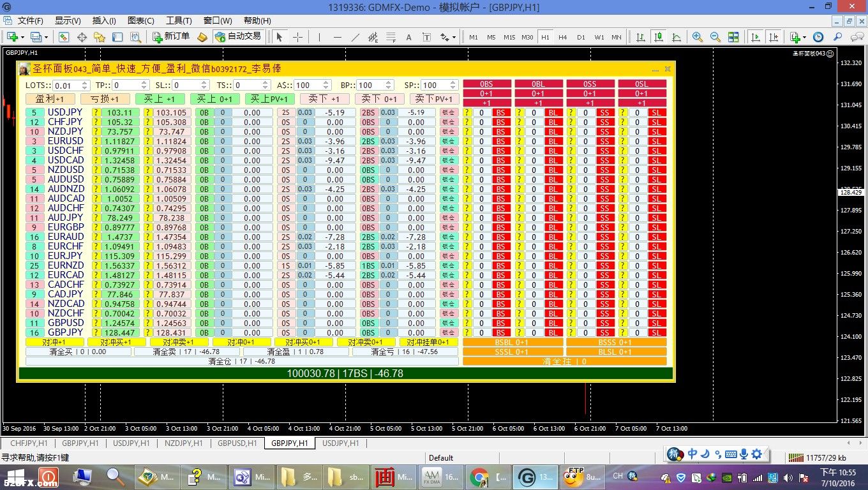The width and height of the screenshot is (868, 490).
Task: Open the 文件(F) menu
Action: pyautogui.click(x=31, y=20)
